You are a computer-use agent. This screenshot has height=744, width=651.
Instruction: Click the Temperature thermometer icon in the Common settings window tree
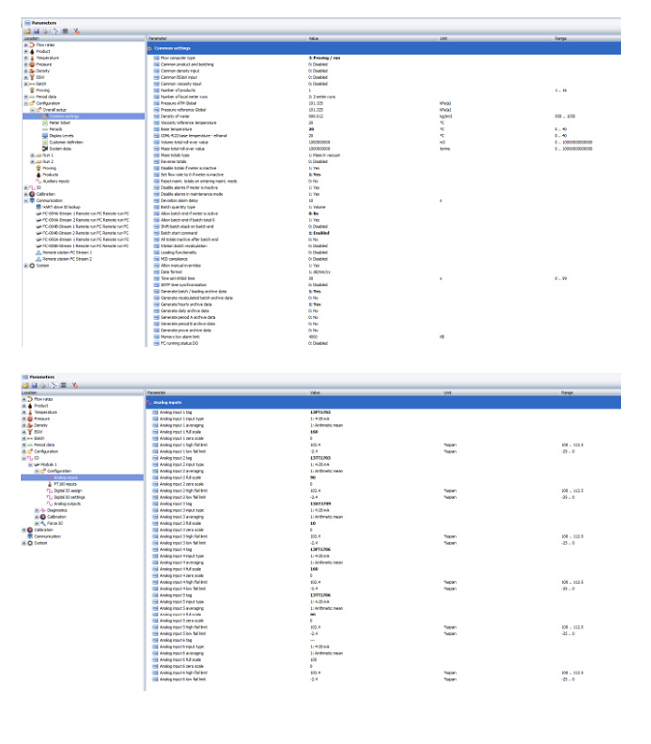(x=32, y=58)
